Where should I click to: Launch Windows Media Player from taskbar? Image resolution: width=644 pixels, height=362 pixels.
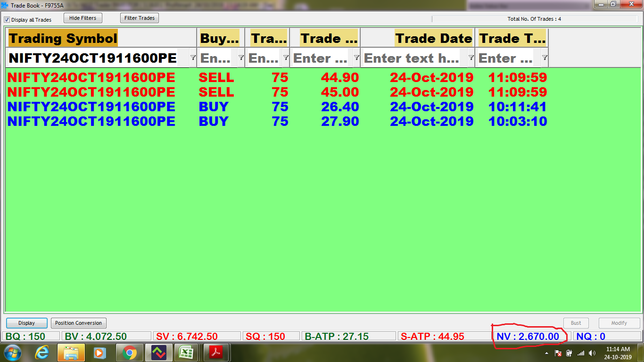point(99,352)
